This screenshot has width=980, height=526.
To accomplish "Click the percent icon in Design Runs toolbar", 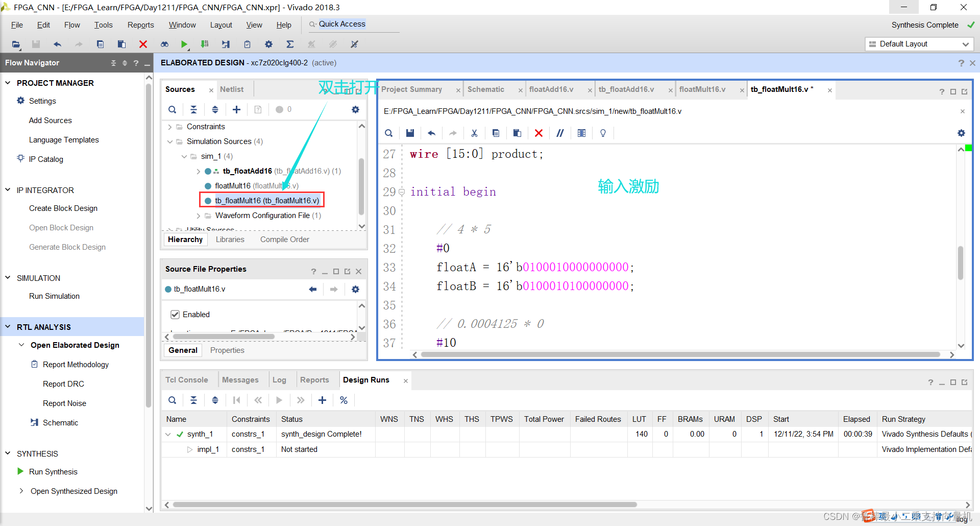I will [x=344, y=400].
